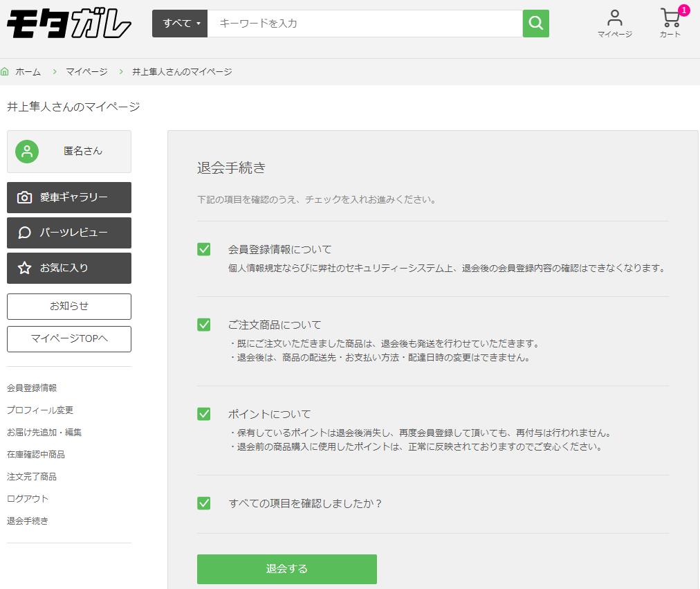The image size is (700, 589).
Task: Open the すべて category dropdown
Action: click(180, 24)
